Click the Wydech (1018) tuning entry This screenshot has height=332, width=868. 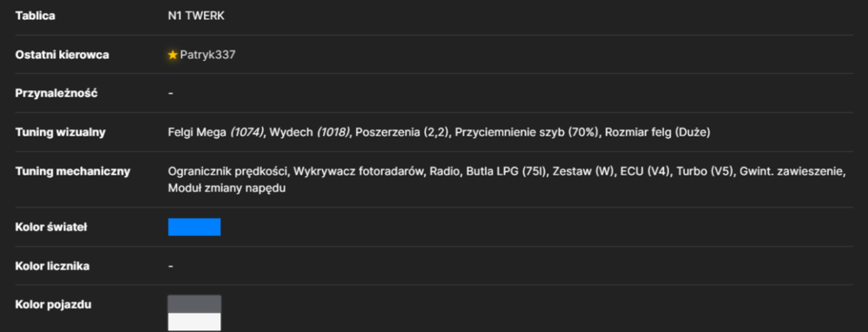[x=310, y=132]
